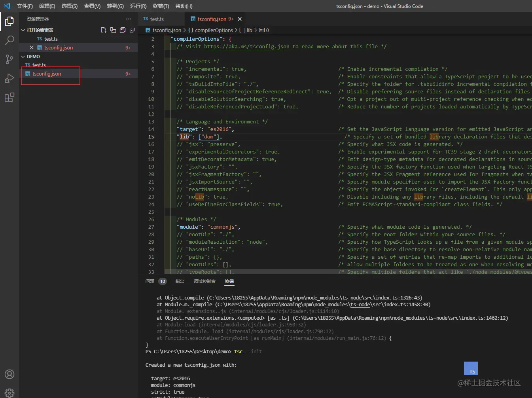Open the Source Control view

(9, 59)
